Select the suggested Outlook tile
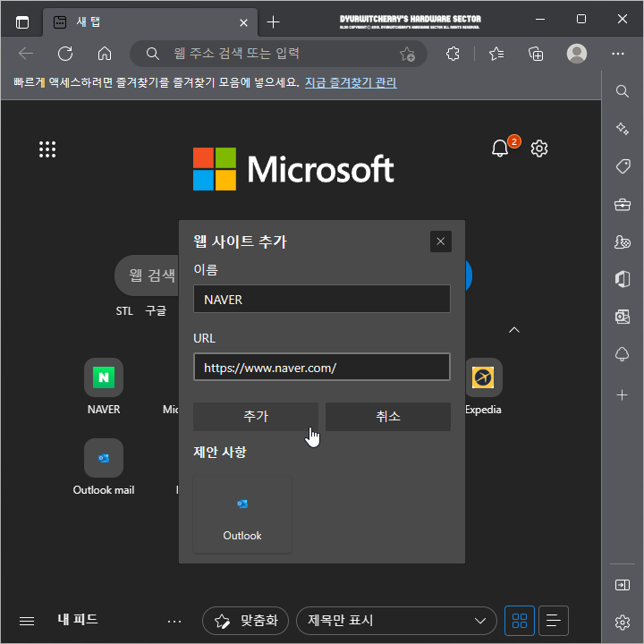644x644 pixels. pyautogui.click(x=242, y=514)
